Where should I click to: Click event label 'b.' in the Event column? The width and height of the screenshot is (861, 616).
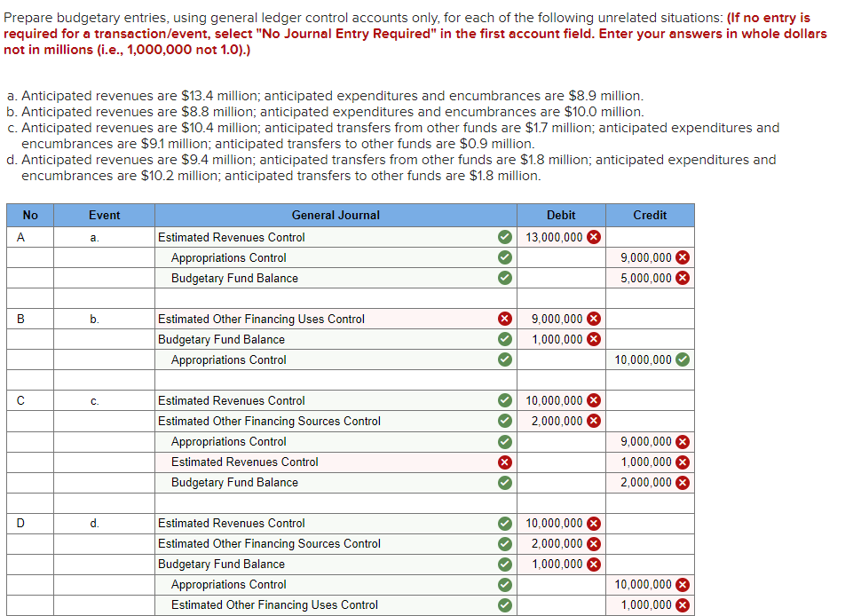94,319
